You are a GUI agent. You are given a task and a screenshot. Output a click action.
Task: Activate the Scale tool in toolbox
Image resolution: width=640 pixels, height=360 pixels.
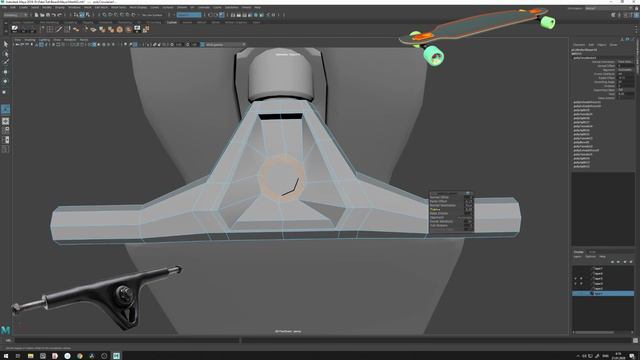click(x=5, y=92)
